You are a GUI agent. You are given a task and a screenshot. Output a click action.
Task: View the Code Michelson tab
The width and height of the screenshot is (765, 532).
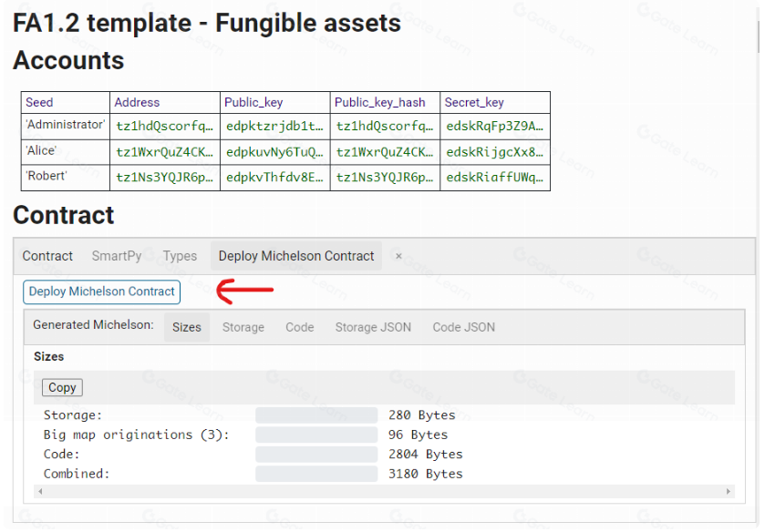tap(299, 327)
